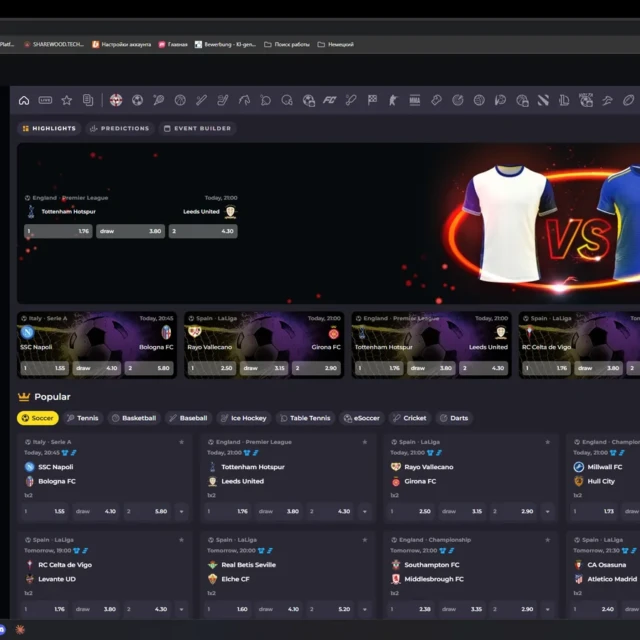This screenshot has height=640, width=640.
Task: Select the Table Tennis filter under Popular
Action: coord(305,418)
